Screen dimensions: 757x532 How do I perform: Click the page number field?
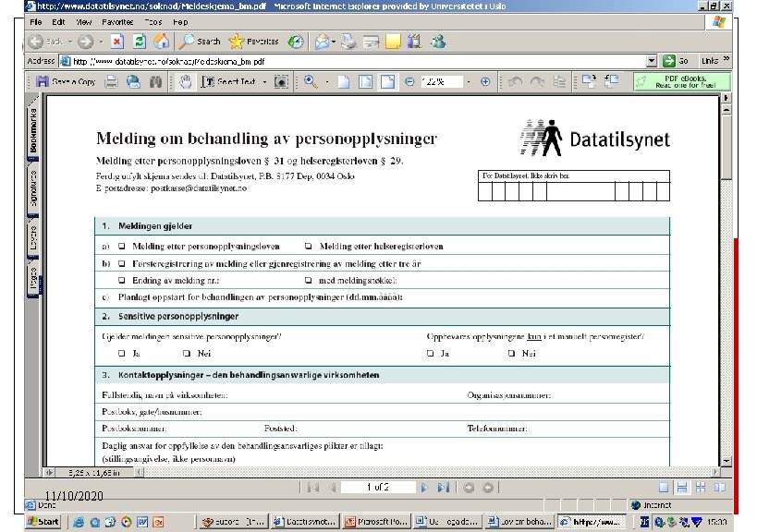[x=377, y=487]
